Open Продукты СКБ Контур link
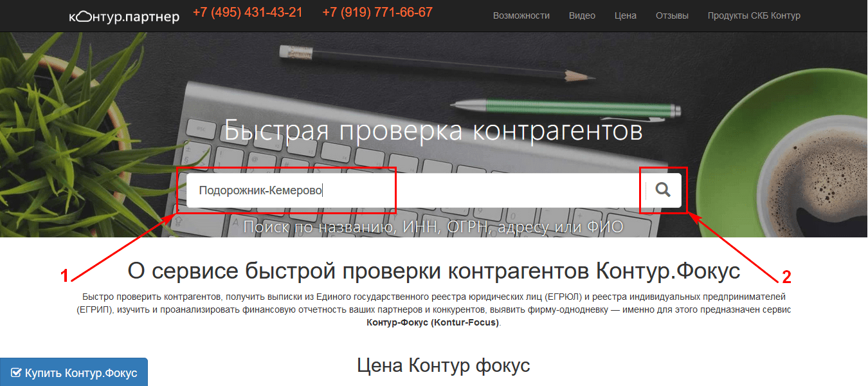868x386 pixels. point(754,15)
